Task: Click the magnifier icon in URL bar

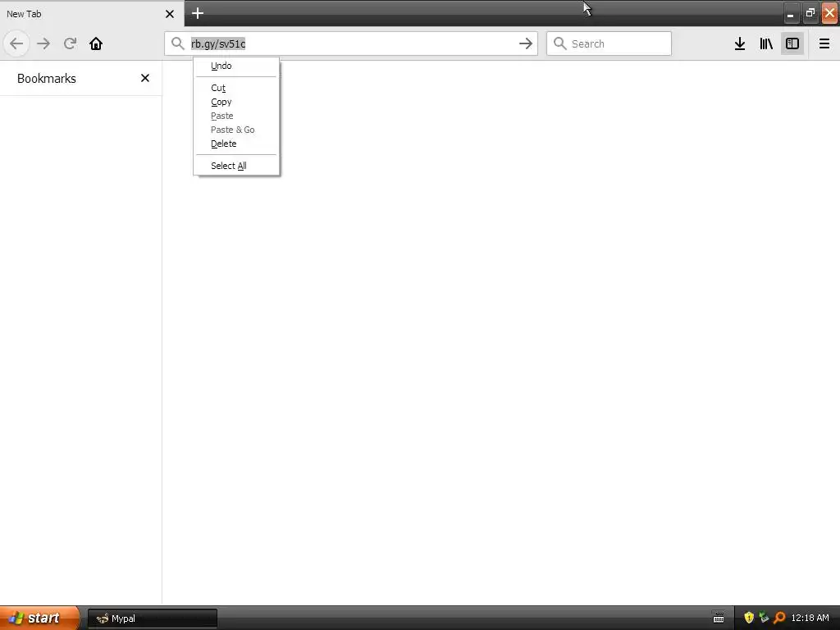Action: point(178,43)
